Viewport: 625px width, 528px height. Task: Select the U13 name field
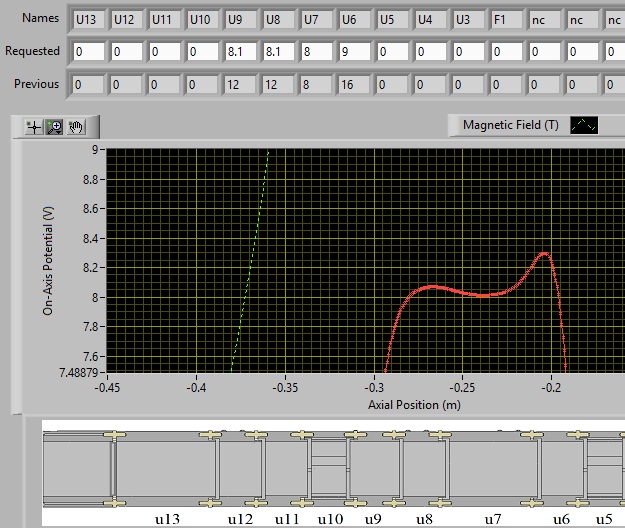tap(88, 20)
